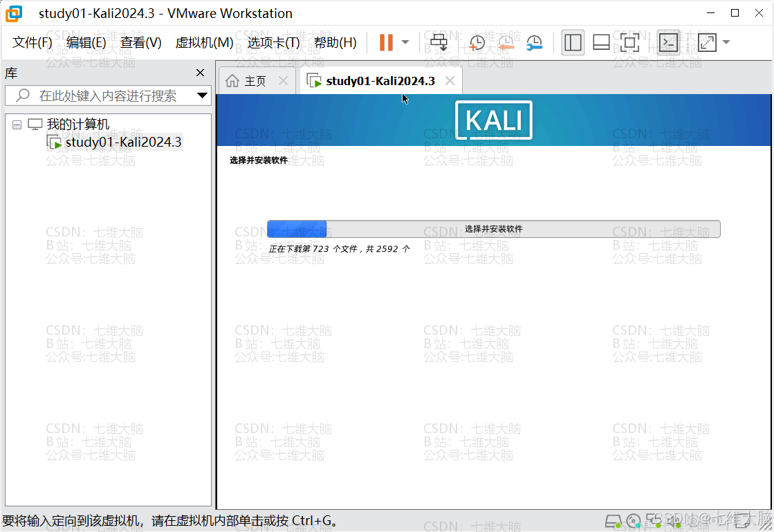The image size is (774, 532).
Task: Switch to the 主页 home tab
Action: point(255,81)
